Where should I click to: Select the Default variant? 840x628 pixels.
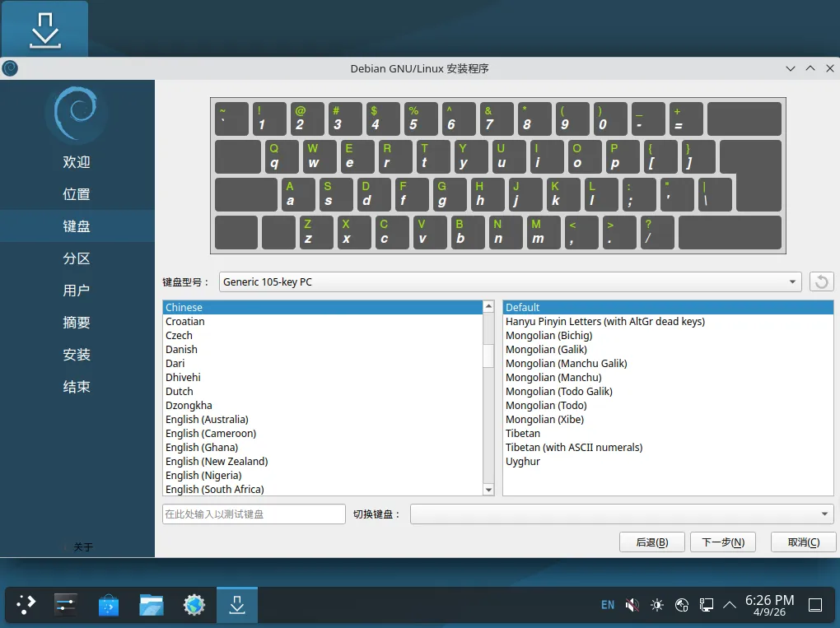(668, 307)
